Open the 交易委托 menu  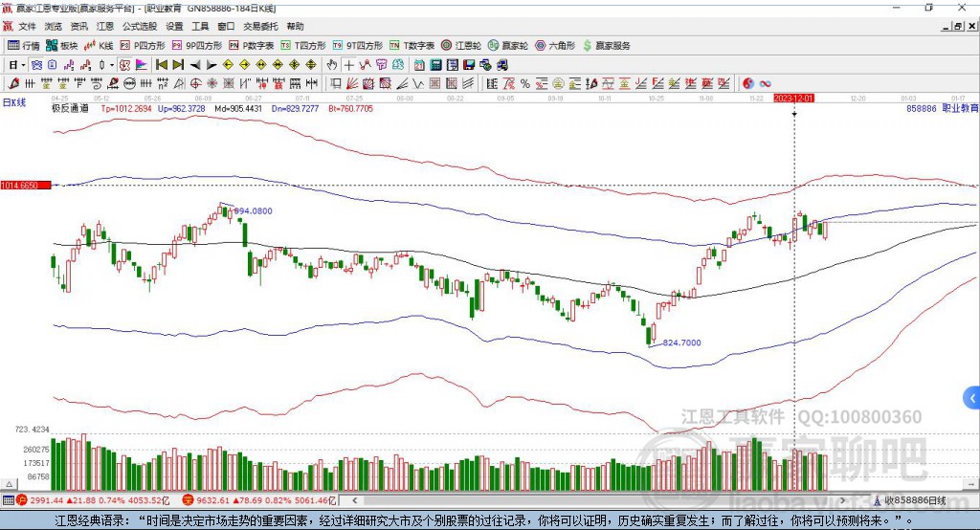260,26
